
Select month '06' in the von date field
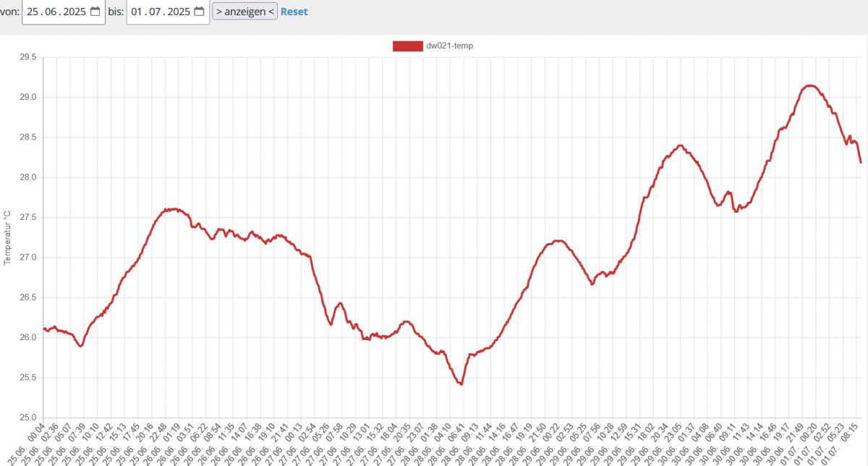51,12
